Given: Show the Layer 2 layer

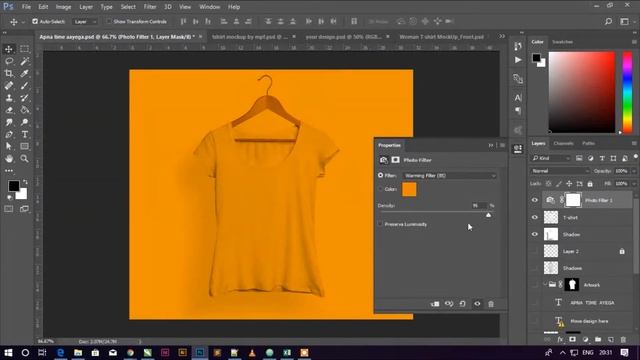Looking at the screenshot, I should tap(535, 251).
